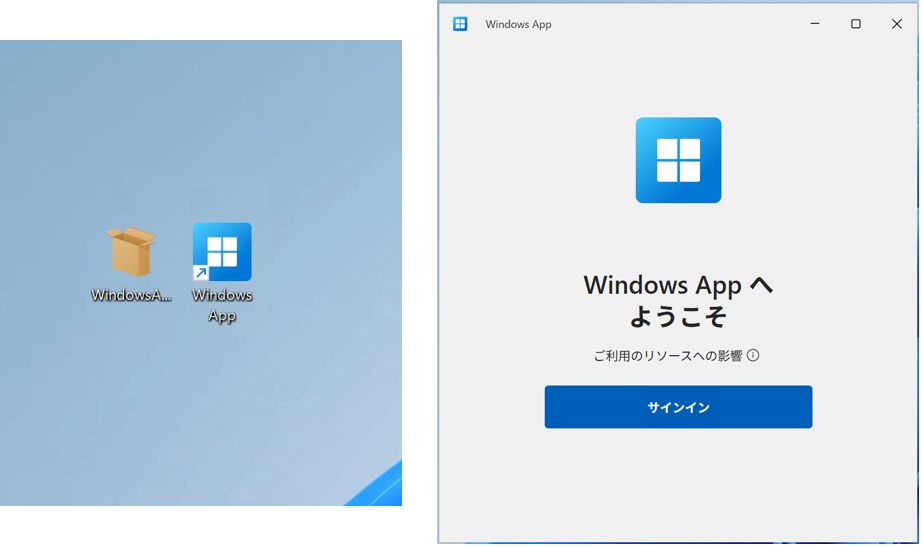Click the ご利用のリソースへの影響 text
Image resolution: width=921 pixels, height=547 pixels.
coord(668,356)
